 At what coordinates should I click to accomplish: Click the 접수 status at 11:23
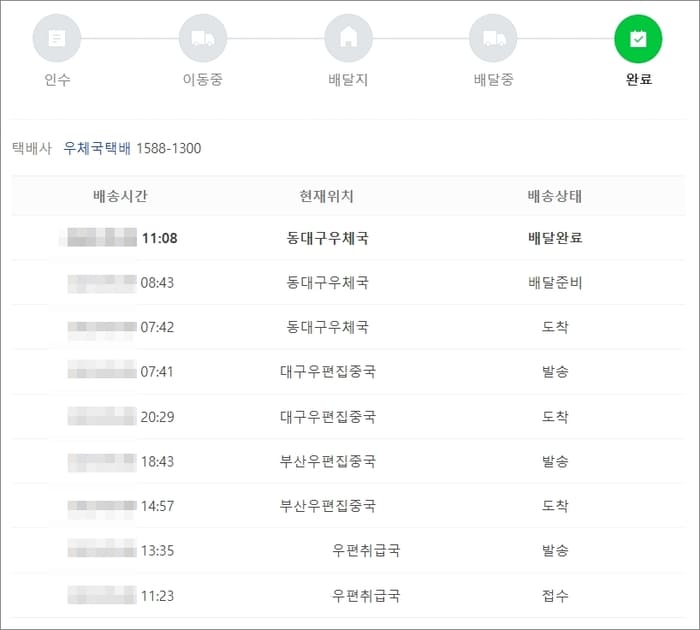tap(555, 596)
